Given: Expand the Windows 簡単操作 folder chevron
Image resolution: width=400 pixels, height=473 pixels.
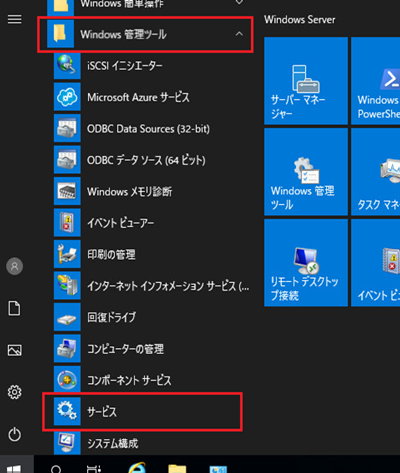Looking at the screenshot, I should pos(239,2).
